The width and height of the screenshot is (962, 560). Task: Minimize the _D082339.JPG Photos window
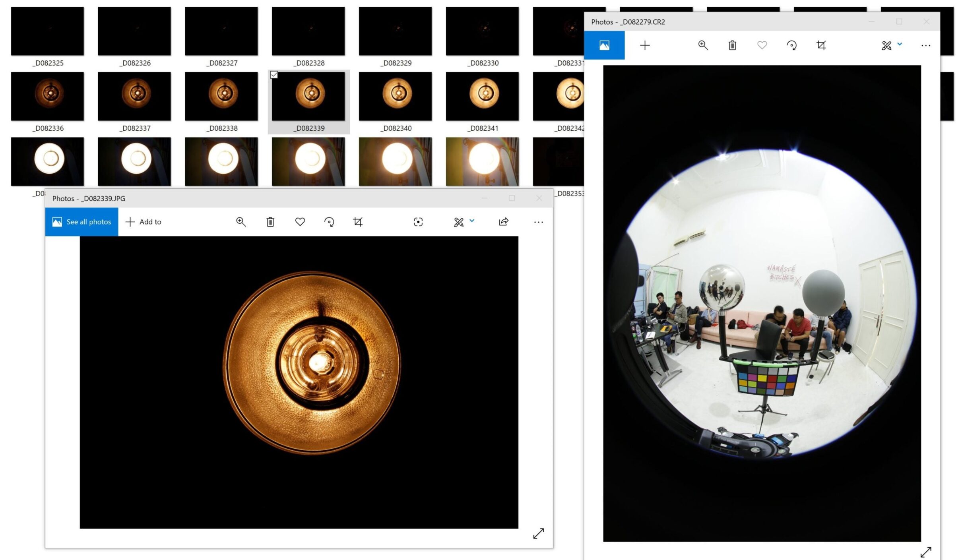click(x=484, y=198)
